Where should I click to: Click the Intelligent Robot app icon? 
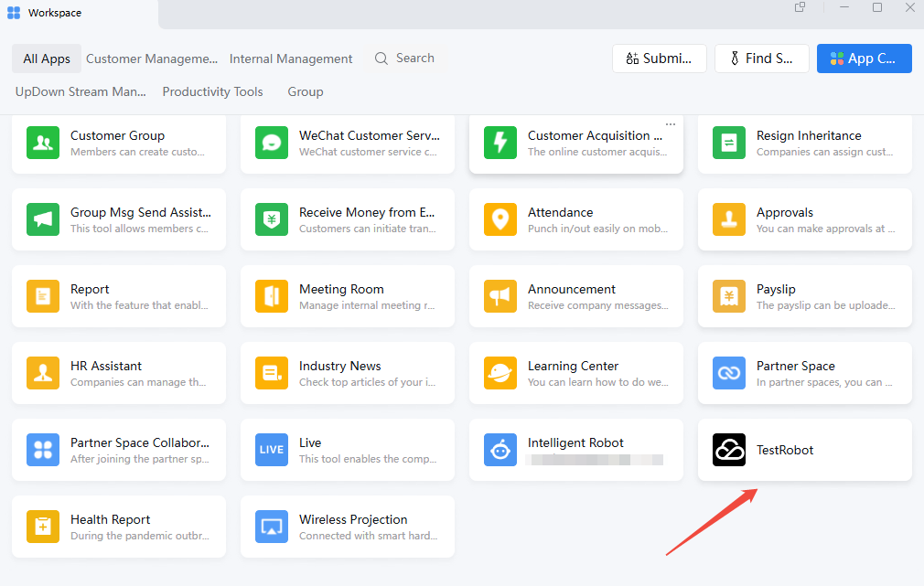500,450
